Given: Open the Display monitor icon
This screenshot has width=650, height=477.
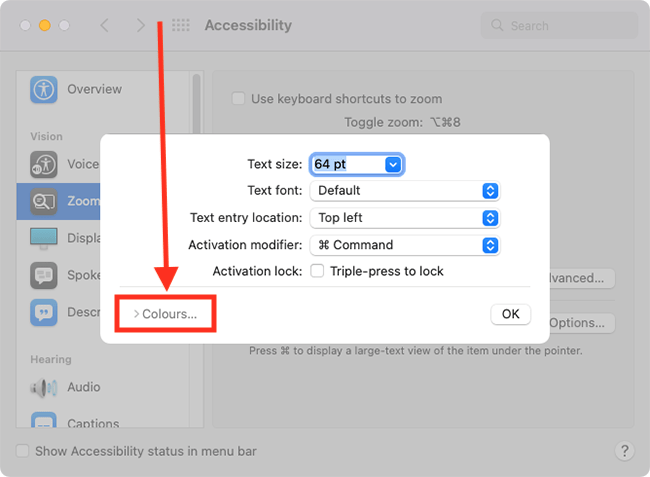Looking at the screenshot, I should pyautogui.click(x=44, y=238).
